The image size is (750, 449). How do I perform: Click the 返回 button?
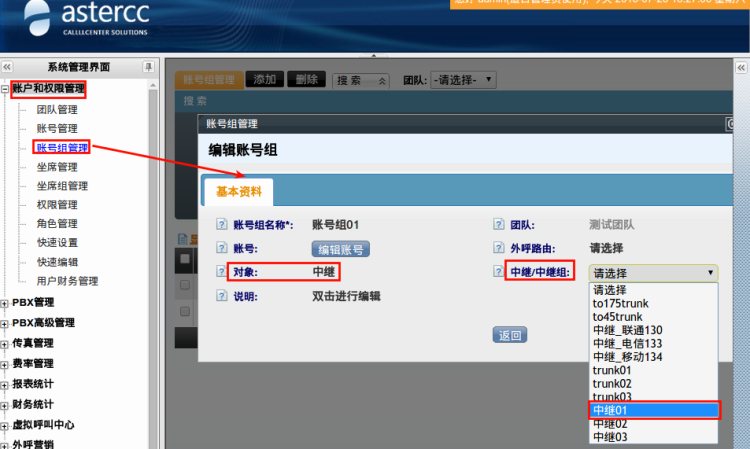[x=510, y=335]
